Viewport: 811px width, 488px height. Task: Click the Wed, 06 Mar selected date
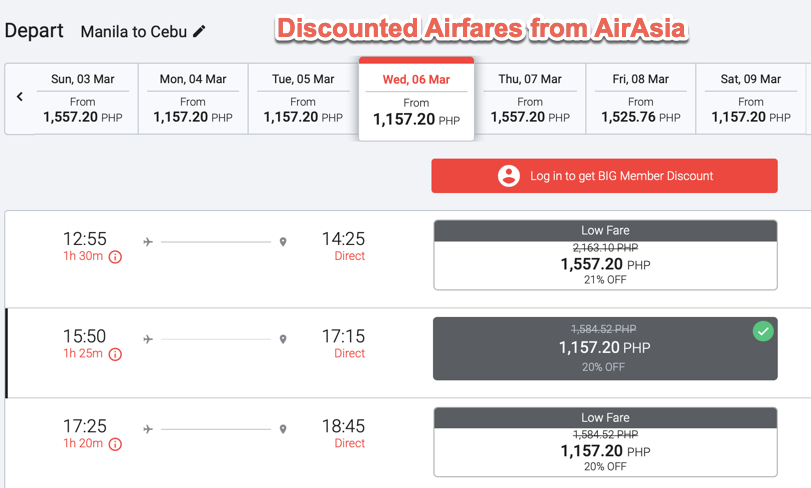pos(416,99)
